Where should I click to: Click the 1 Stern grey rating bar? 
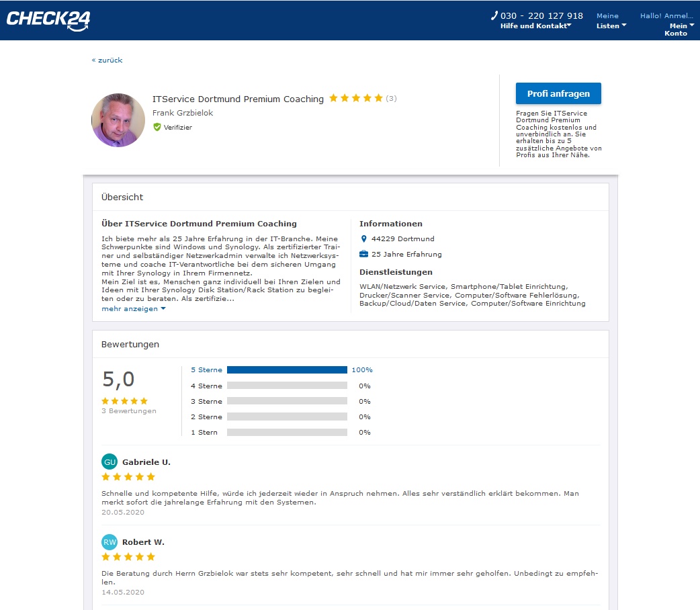(287, 432)
